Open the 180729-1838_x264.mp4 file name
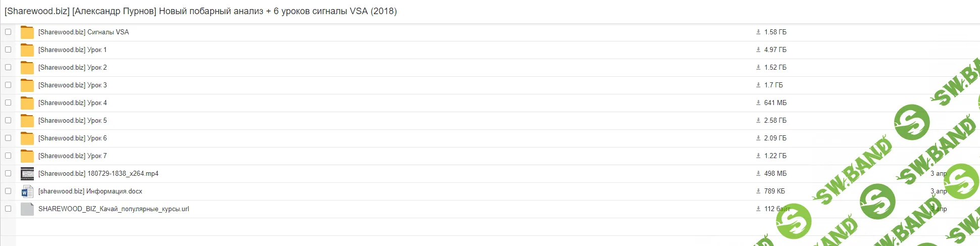The width and height of the screenshot is (980, 246). [x=99, y=173]
